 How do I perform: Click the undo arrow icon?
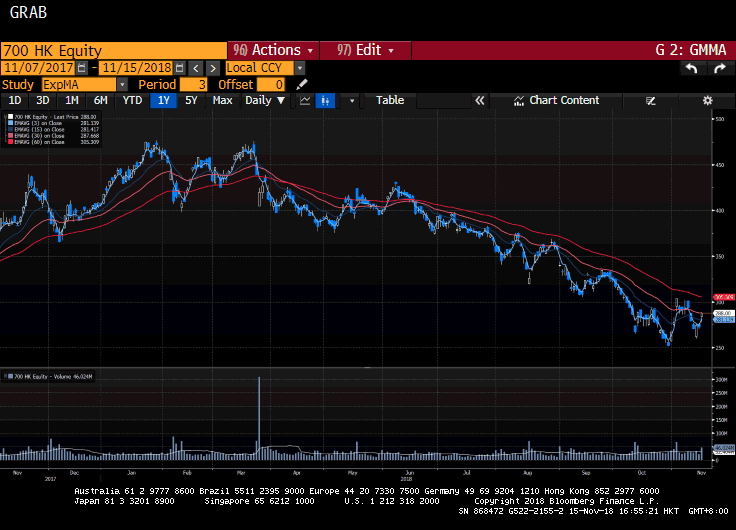pos(691,69)
